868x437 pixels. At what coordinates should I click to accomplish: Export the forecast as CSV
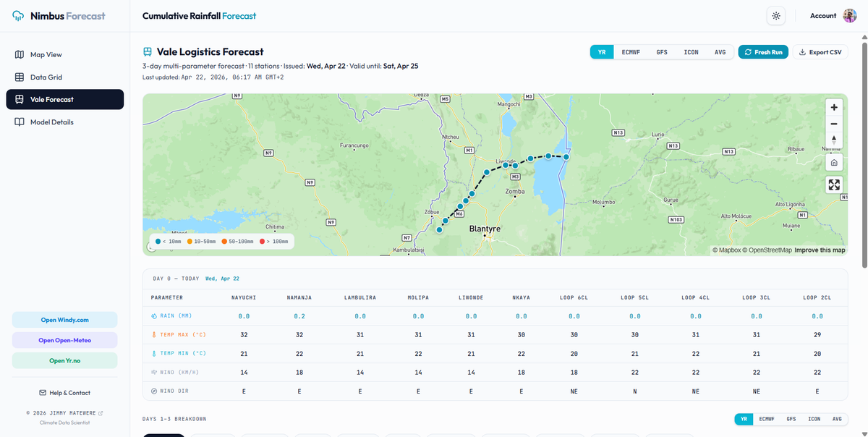[x=820, y=52]
